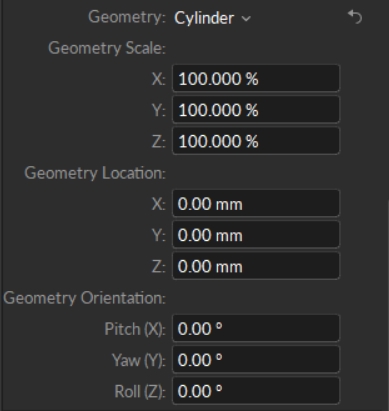
Task: Click the Pitch (X) label
Action: [135, 329]
